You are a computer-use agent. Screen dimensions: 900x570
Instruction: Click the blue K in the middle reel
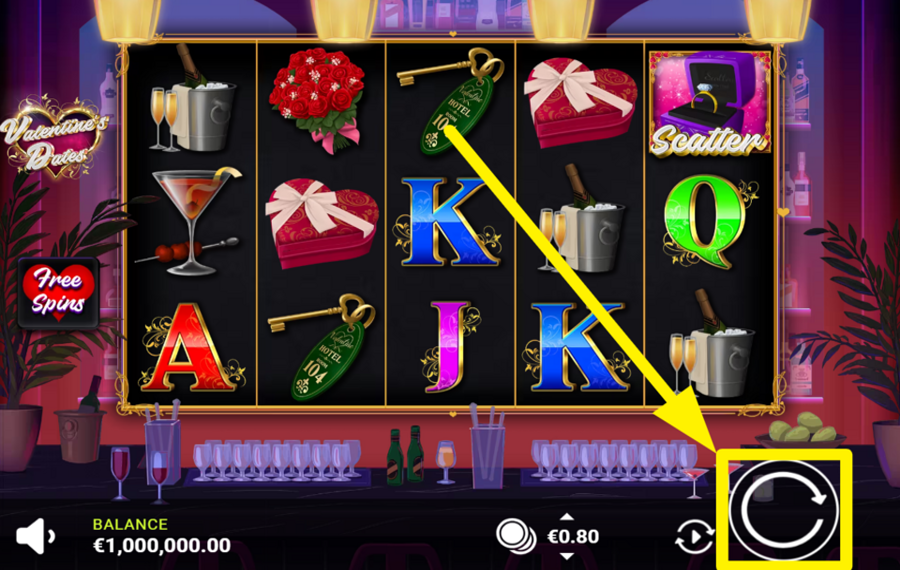448,222
